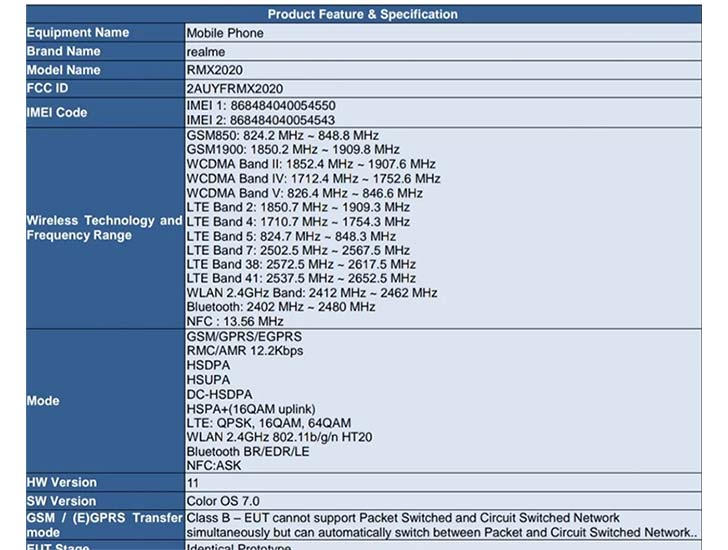
Task: Click the 'realme' brand value
Action: tap(206, 52)
